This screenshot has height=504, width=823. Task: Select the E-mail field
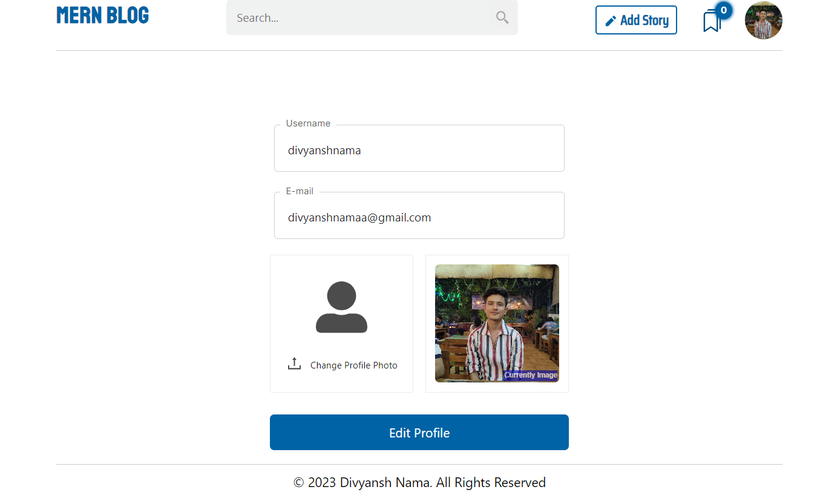[419, 215]
